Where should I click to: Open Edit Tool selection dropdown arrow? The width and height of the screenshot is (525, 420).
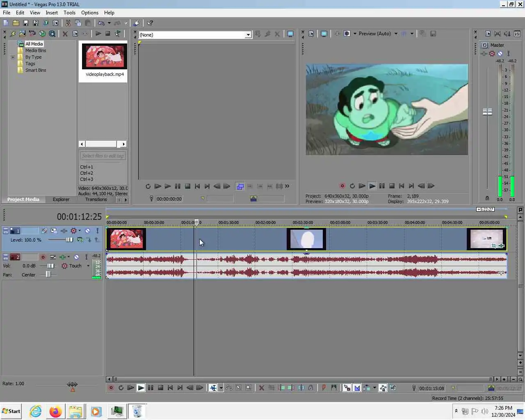tap(221, 388)
